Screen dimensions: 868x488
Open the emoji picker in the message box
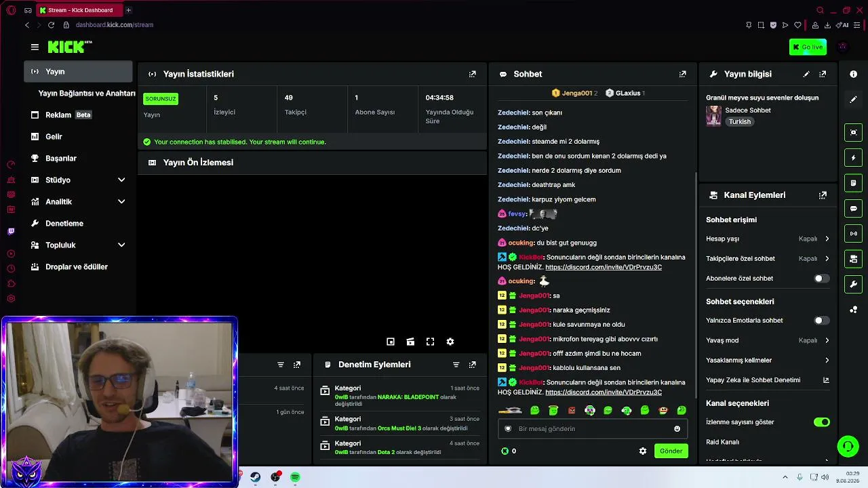click(677, 428)
